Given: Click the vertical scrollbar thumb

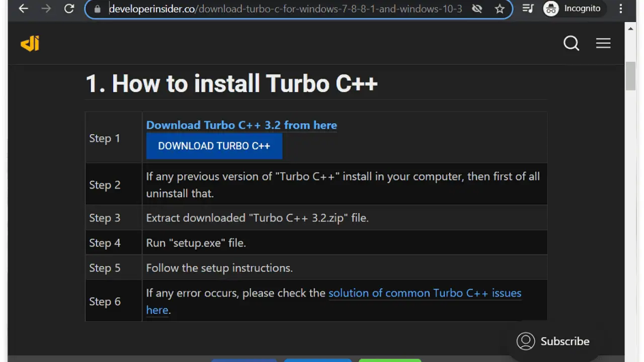Looking at the screenshot, I should click(x=630, y=76).
